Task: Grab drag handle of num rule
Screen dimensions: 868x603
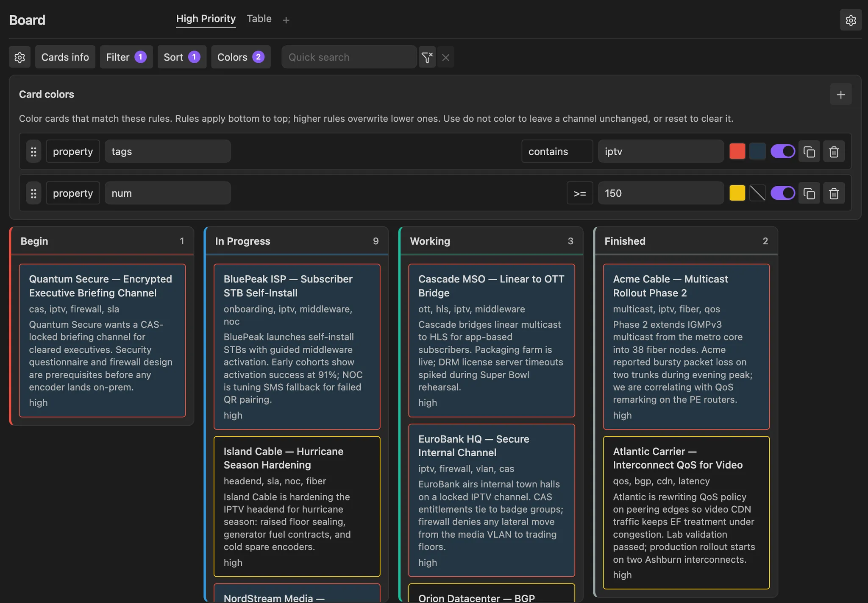Action: point(33,193)
